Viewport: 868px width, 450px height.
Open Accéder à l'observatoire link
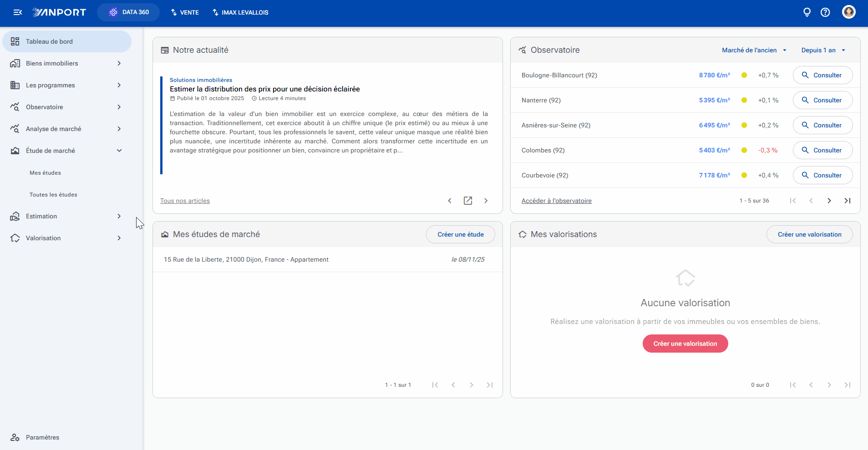[556, 201]
